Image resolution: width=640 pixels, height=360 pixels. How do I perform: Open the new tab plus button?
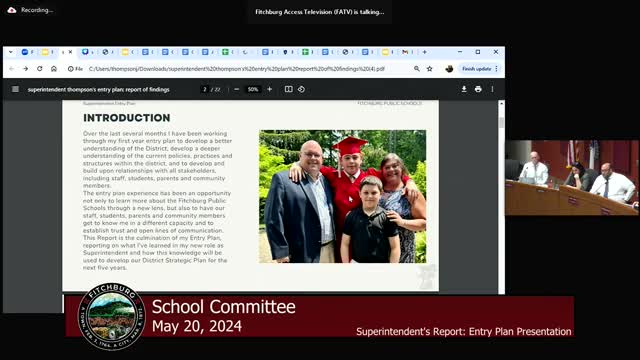click(x=424, y=52)
